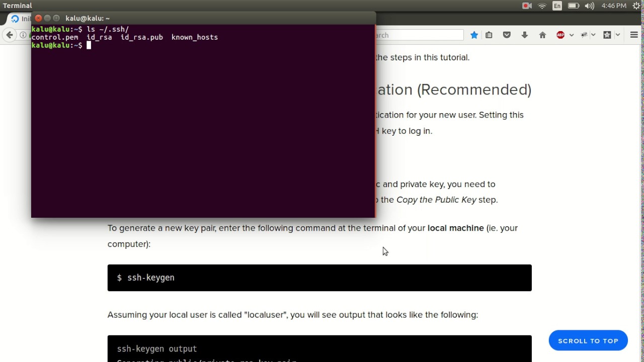
Task: Expand the Adblock Plus dropdown arrow
Action: pos(571,35)
